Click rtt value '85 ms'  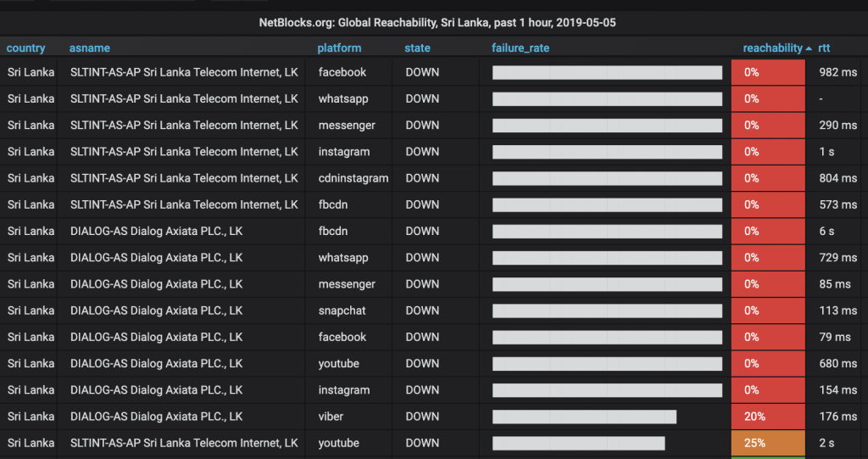coord(835,284)
